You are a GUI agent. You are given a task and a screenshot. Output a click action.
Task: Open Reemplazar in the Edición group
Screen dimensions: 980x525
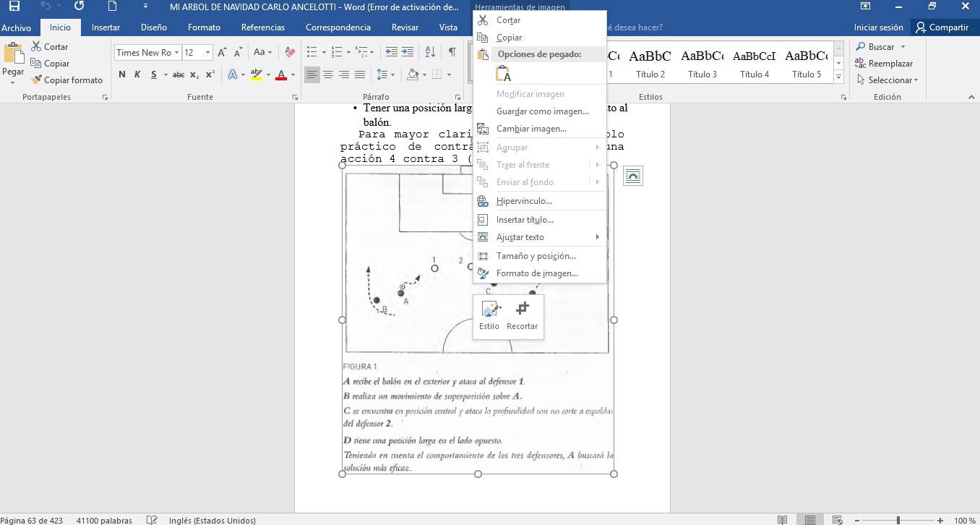click(889, 63)
